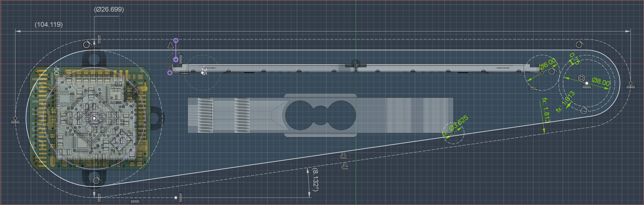Image resolution: width=644 pixels, height=205 pixels.
Task: Click the fix constraint icon at far right point
Action: point(631,87)
